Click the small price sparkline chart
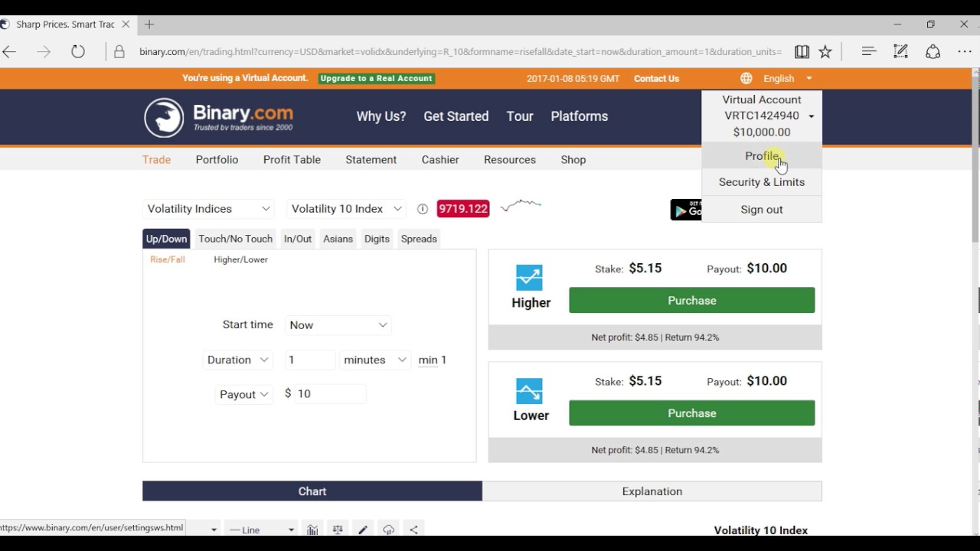980x551 pixels. click(x=521, y=205)
